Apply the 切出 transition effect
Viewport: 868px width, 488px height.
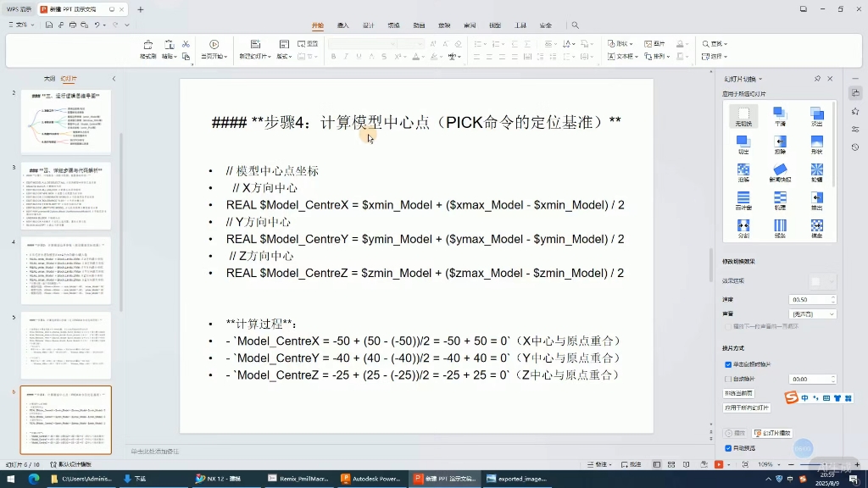pos(743,145)
